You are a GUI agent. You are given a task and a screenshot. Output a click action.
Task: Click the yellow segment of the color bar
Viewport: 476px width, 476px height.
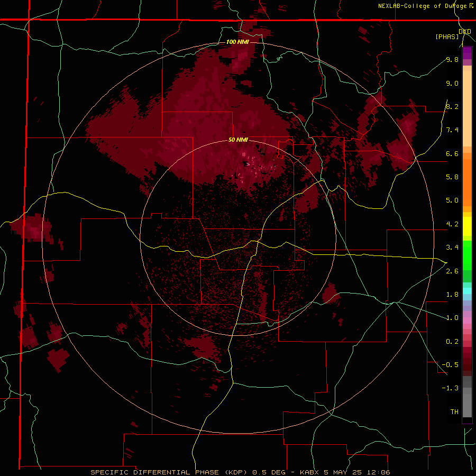tap(467, 226)
